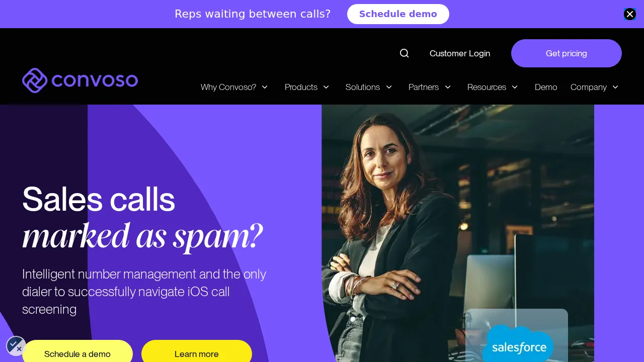Open the accessibility widget icon

(x=16, y=346)
